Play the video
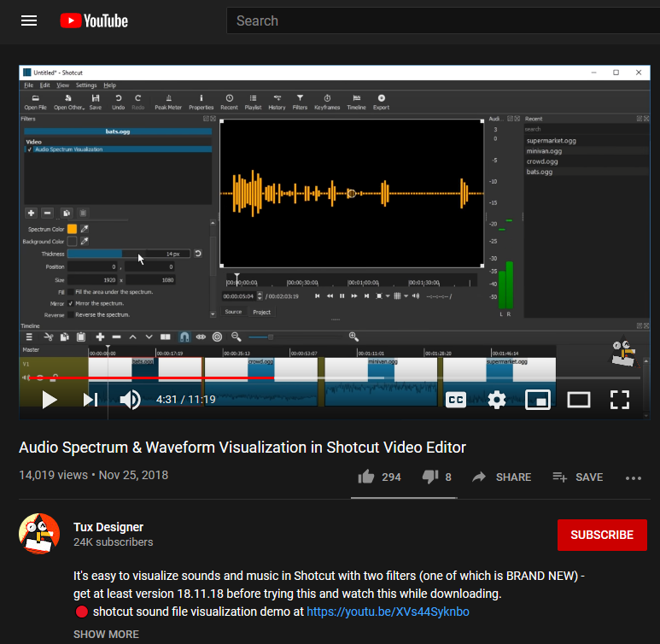The width and height of the screenshot is (660, 644). (50, 399)
